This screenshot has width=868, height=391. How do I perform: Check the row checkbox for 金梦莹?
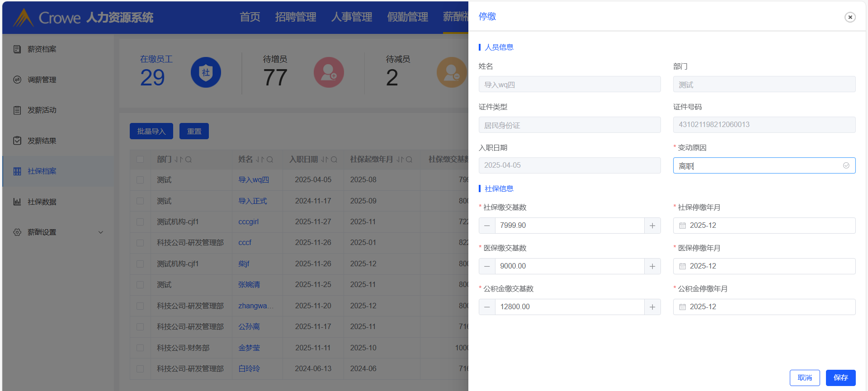coord(140,348)
